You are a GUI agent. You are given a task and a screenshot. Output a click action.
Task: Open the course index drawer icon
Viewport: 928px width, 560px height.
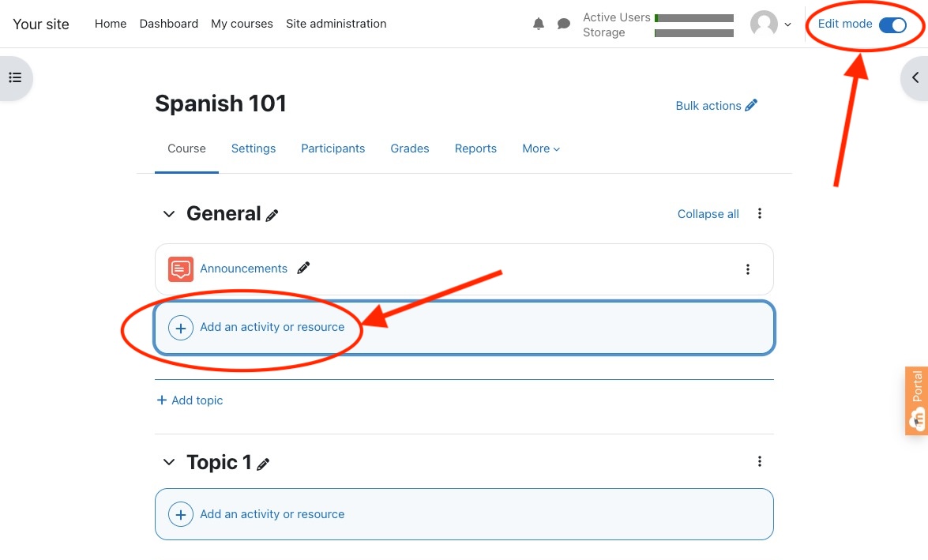pos(15,77)
